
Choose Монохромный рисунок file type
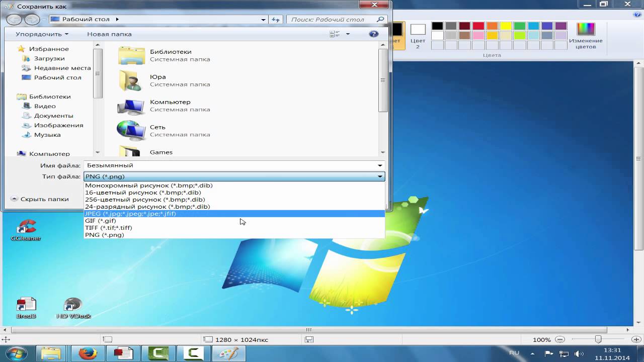coord(234,186)
